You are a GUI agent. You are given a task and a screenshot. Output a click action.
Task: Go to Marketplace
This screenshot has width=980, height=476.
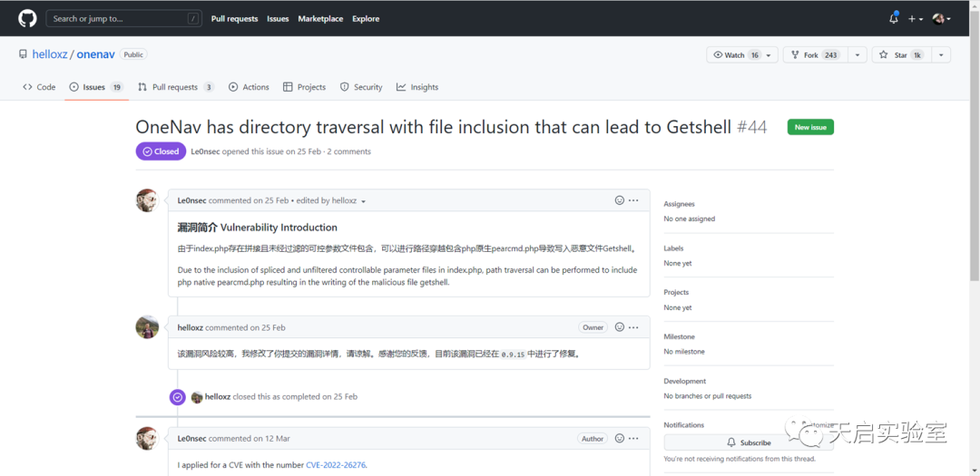pyautogui.click(x=320, y=19)
